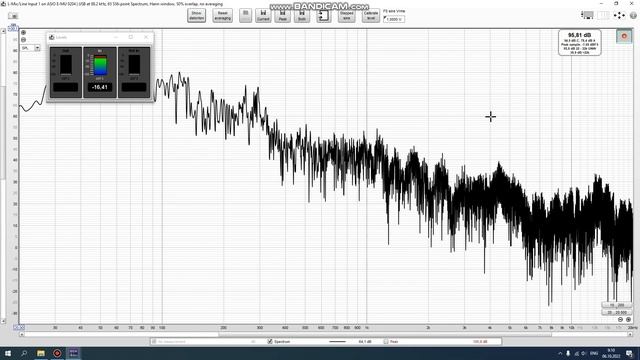Click the Reset averaging button
The width and height of the screenshot is (640, 360).
pos(222,16)
